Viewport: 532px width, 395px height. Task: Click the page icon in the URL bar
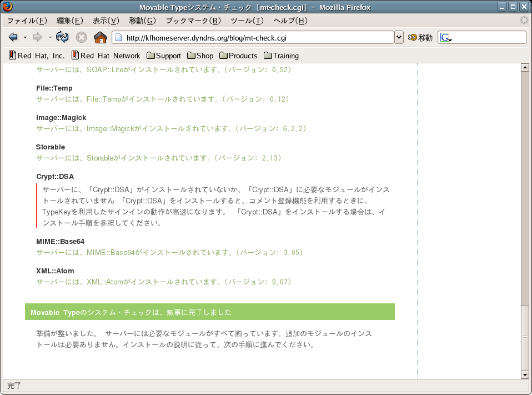(x=119, y=37)
